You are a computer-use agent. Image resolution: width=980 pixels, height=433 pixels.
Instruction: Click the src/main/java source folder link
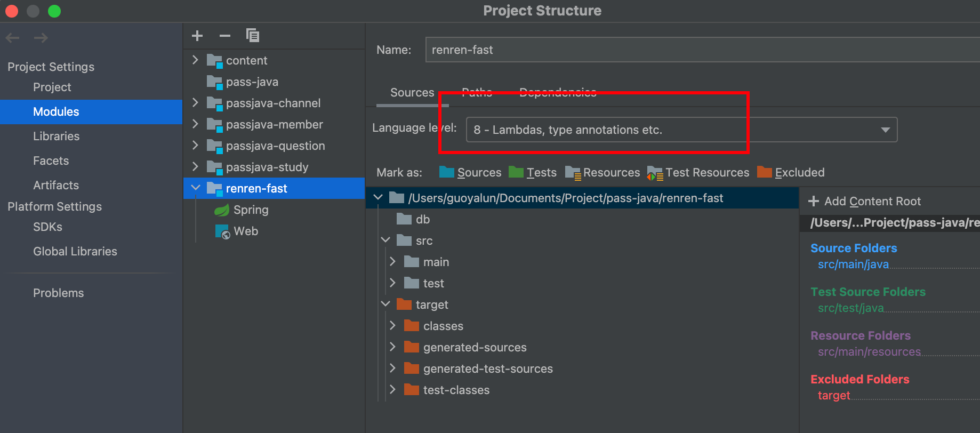[x=853, y=264]
